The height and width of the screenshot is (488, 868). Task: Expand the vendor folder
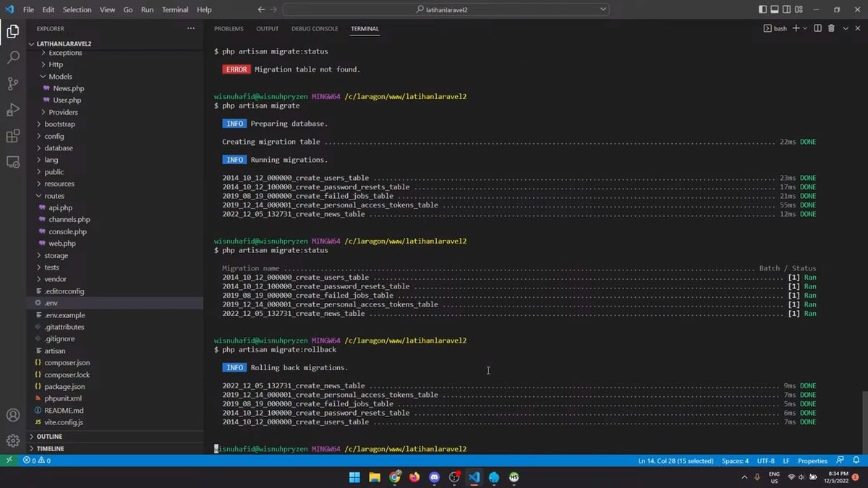38,279
